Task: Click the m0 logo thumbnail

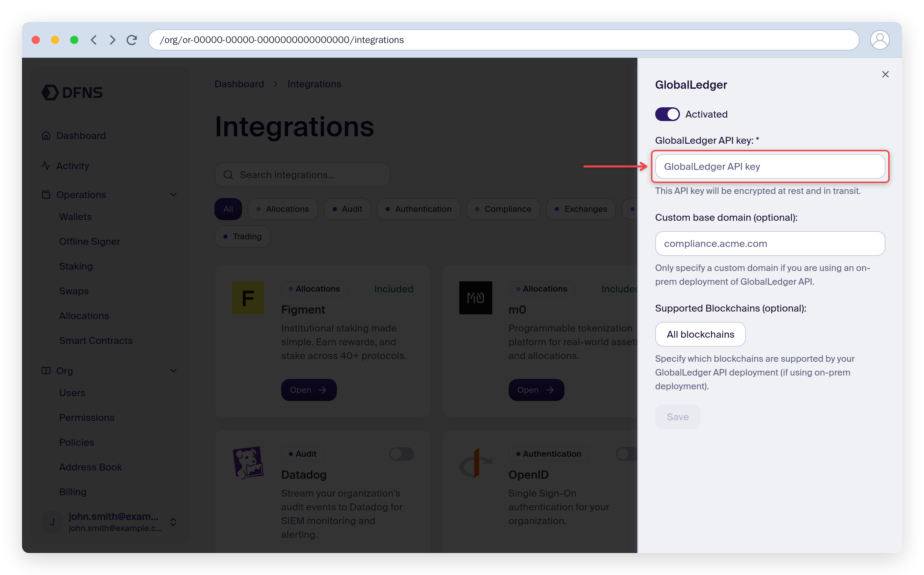Action: coord(475,298)
